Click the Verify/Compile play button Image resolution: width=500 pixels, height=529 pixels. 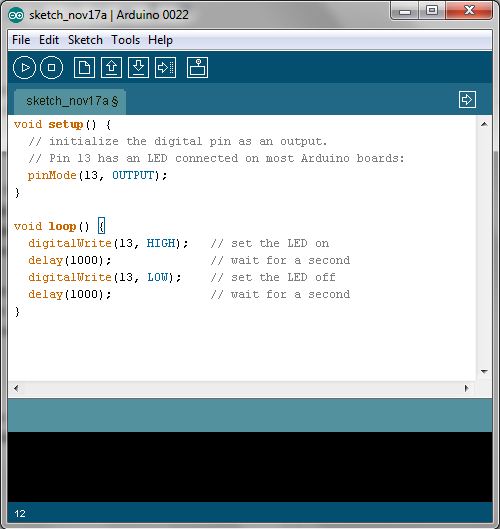pyautogui.click(x=24, y=68)
